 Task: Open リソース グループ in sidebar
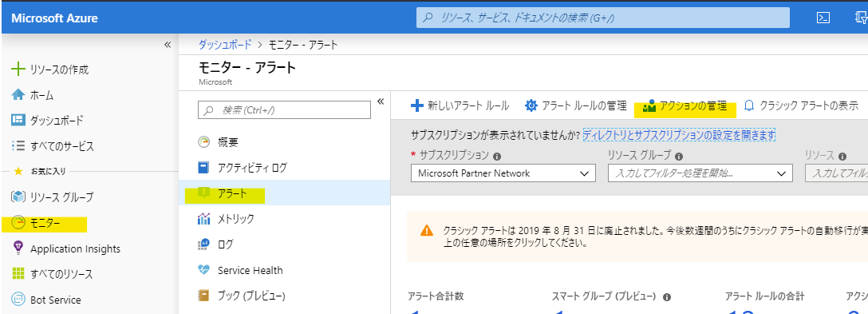point(61,197)
